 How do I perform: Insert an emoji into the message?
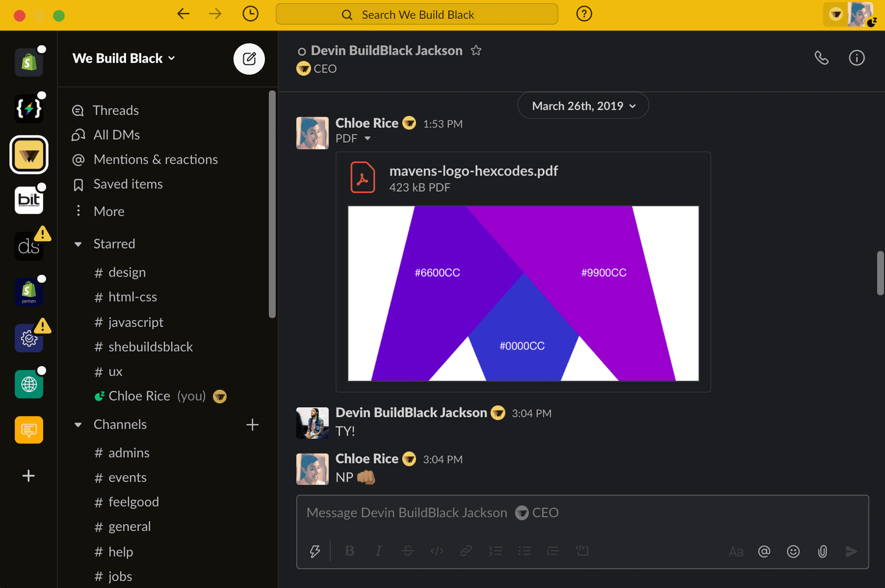click(x=793, y=551)
